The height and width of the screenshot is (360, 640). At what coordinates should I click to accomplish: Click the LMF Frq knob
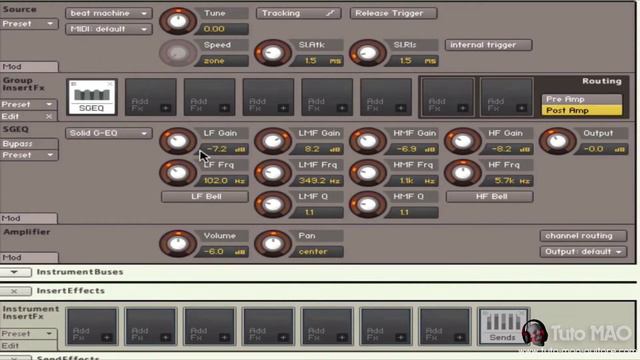coord(273,173)
